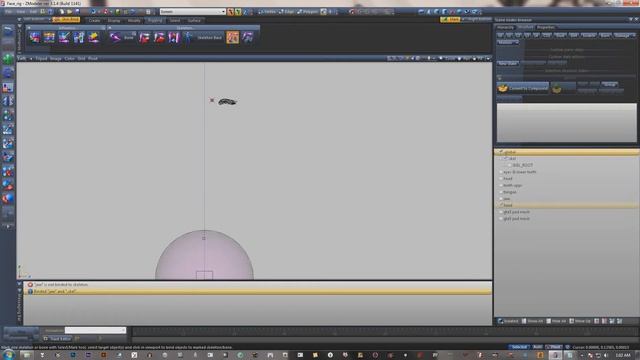640x360 pixels.
Task: Click the taskbar clock showing 1:02 AM
Action: pos(623,356)
